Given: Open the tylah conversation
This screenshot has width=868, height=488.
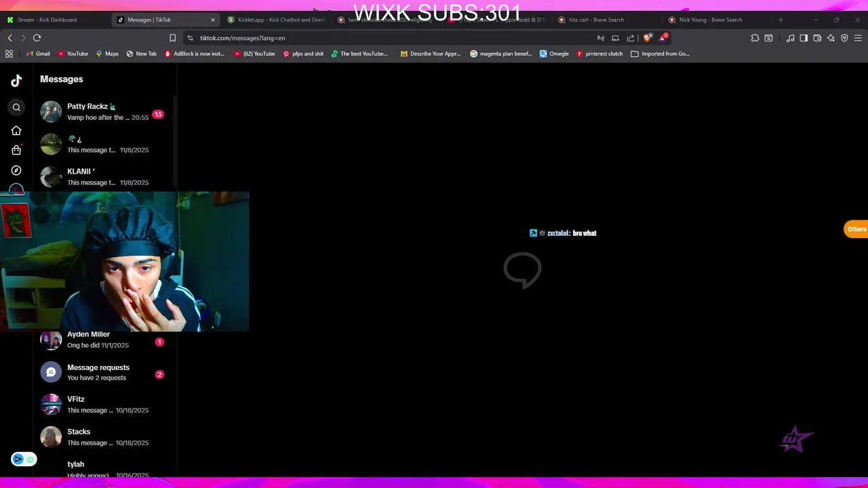Looking at the screenshot, I should coord(103,468).
